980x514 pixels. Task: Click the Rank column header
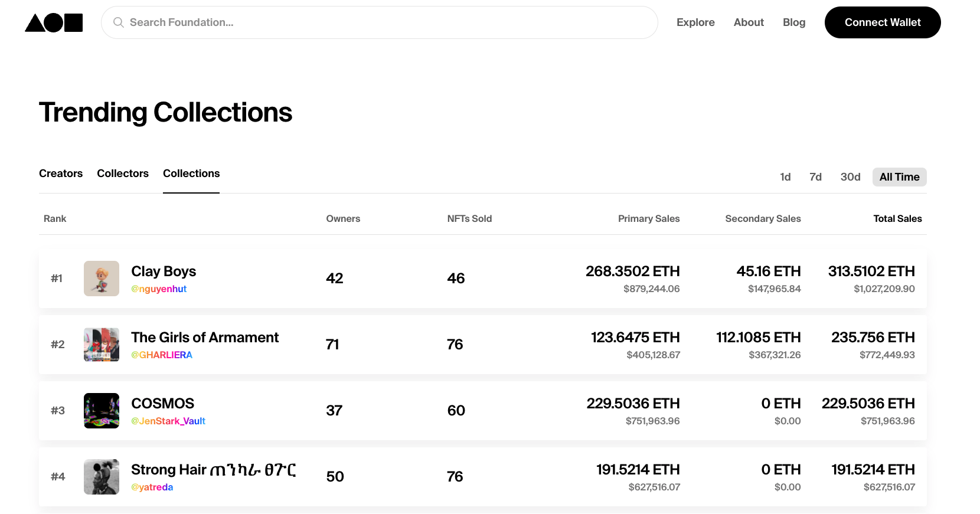coord(55,218)
